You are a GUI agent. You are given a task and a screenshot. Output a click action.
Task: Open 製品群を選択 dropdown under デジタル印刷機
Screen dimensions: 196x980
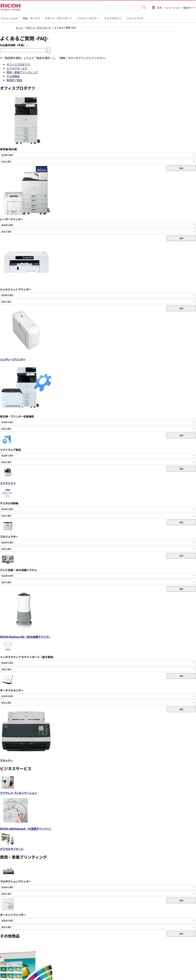click(98, 509)
